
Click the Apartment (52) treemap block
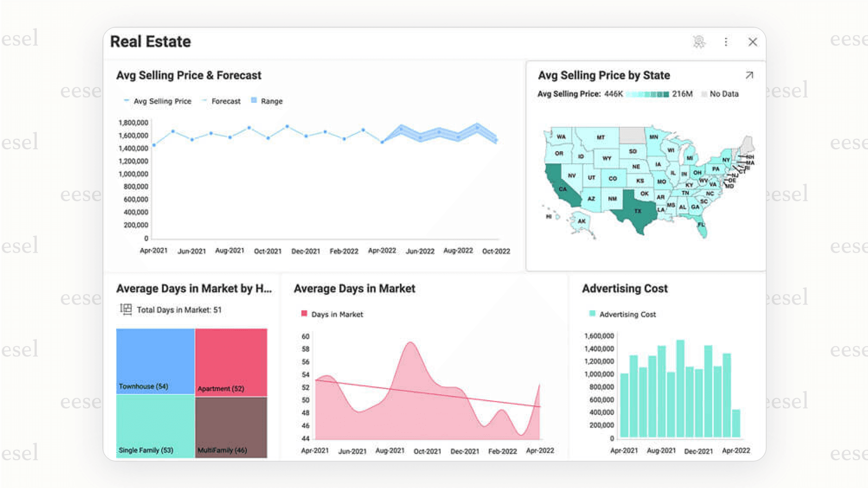pyautogui.click(x=231, y=361)
